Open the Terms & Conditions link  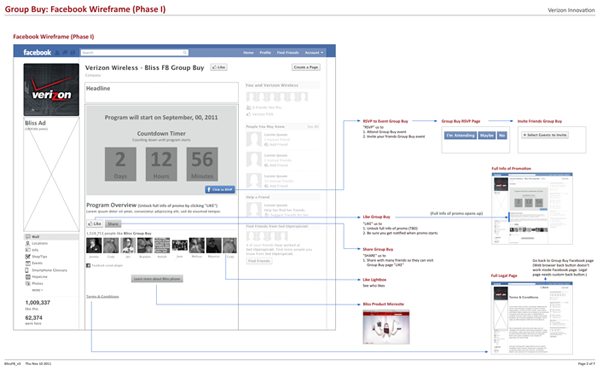tap(103, 297)
